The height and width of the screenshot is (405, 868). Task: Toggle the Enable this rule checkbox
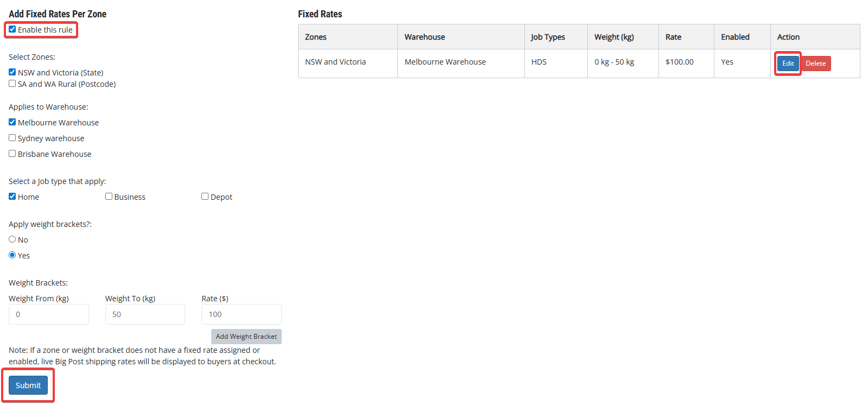12,29
